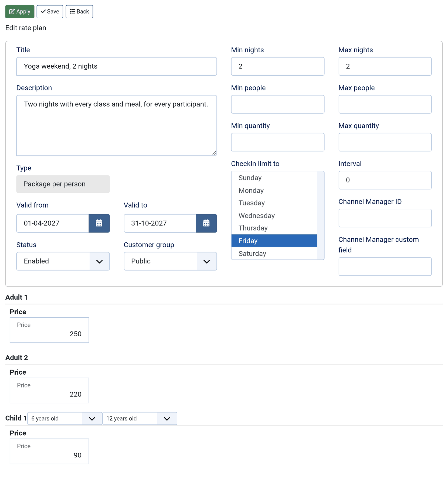Expand the Status dropdown

click(63, 261)
